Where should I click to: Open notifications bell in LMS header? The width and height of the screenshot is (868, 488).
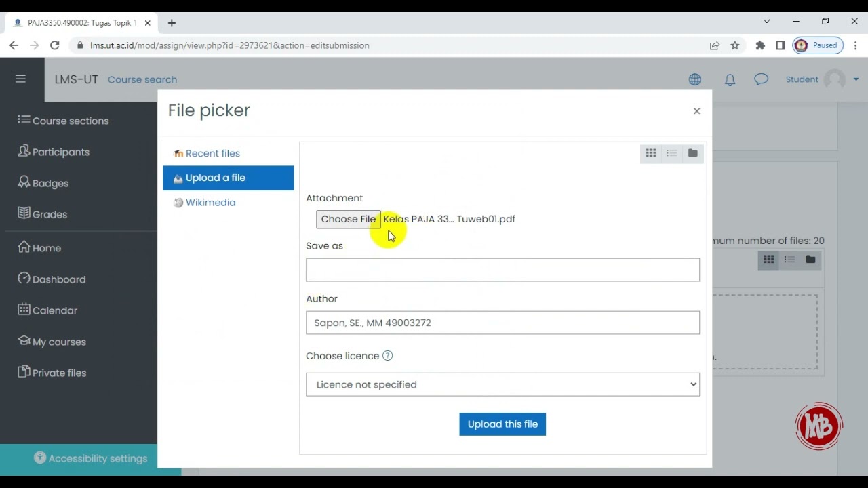[730, 80]
